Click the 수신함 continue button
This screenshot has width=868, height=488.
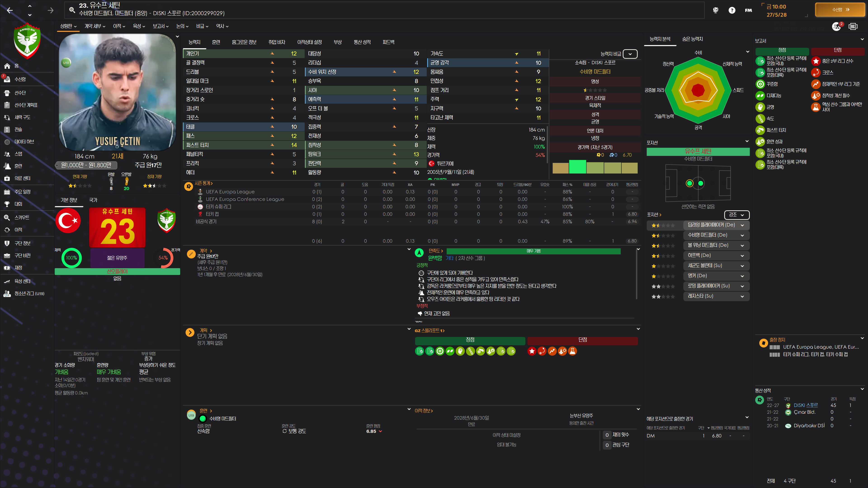[x=840, y=10]
